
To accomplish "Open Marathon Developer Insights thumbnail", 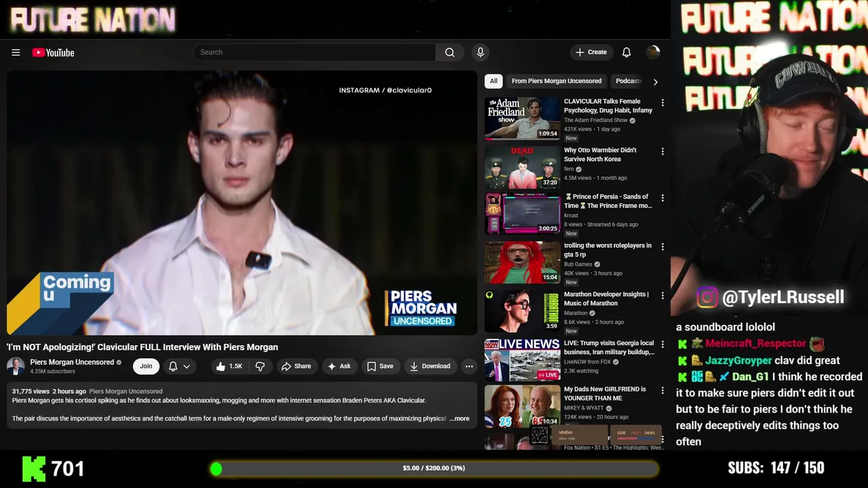I will pos(522,311).
